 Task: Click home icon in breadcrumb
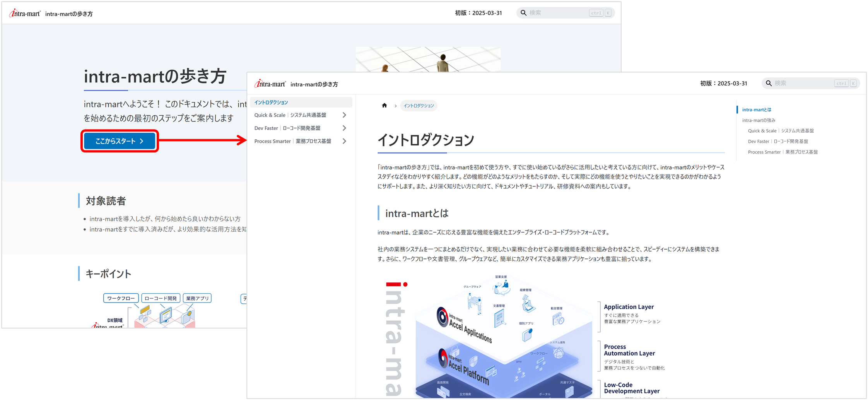point(384,105)
